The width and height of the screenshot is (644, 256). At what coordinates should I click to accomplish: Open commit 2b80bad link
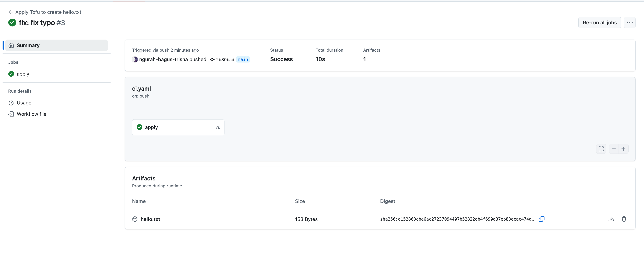(x=225, y=60)
